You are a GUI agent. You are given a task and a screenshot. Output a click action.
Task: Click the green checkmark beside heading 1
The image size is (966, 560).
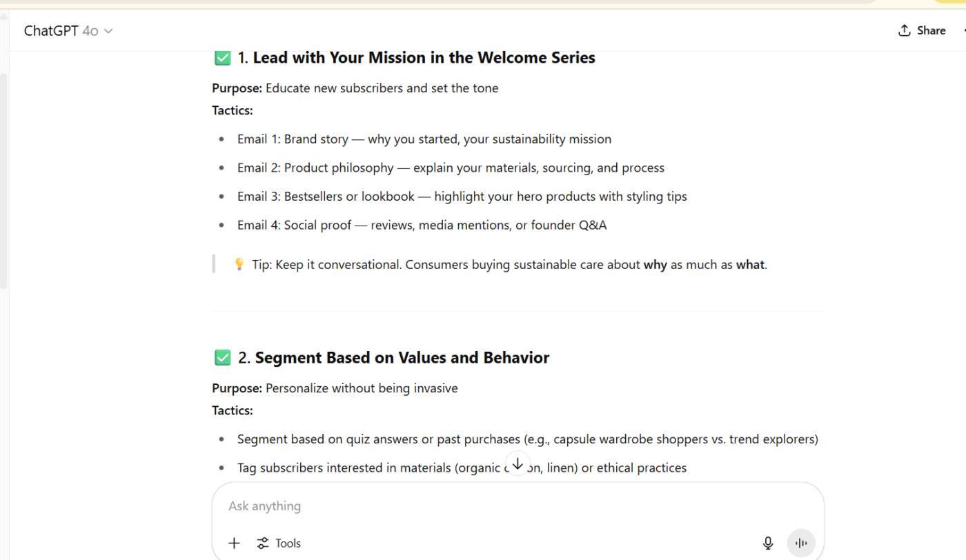(x=222, y=58)
